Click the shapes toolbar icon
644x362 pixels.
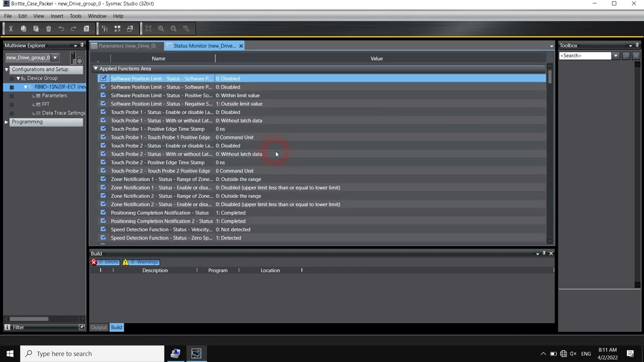[x=117, y=29]
